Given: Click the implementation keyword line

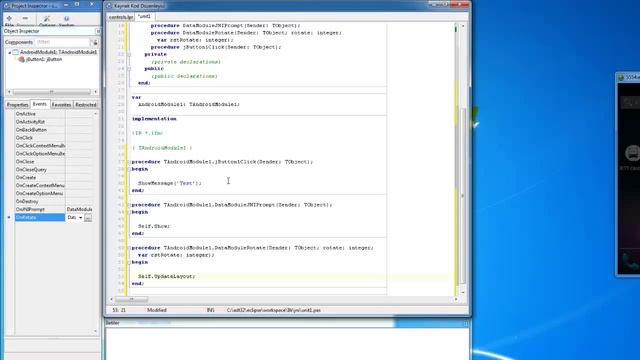Looking at the screenshot, I should (x=154, y=119).
